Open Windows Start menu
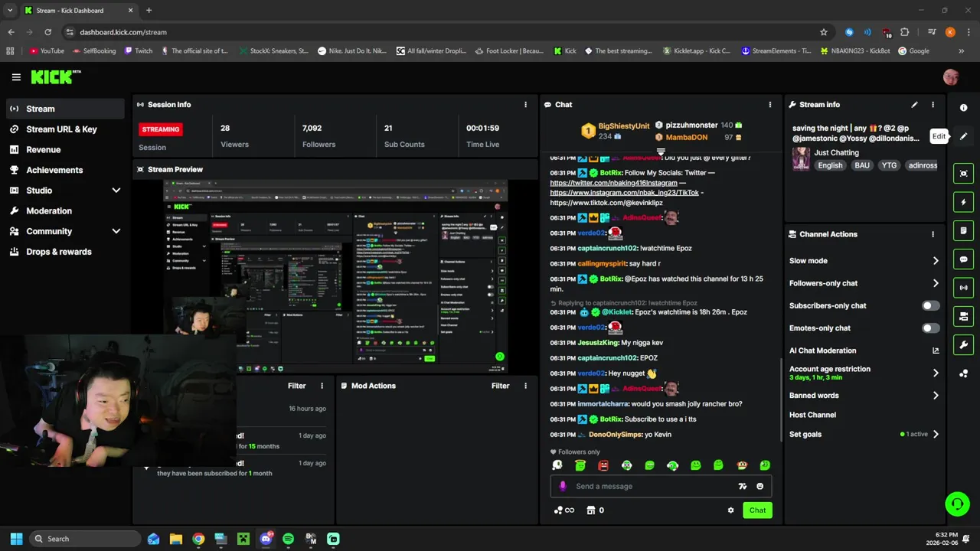980x551 pixels. coord(16,539)
